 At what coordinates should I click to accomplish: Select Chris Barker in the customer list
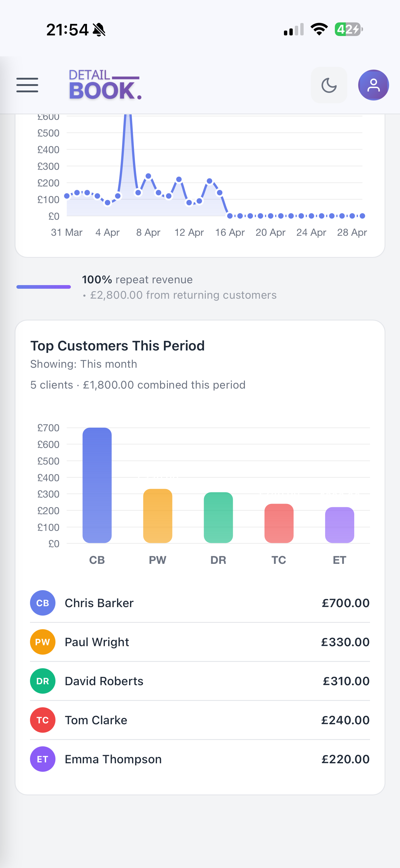[x=99, y=603]
